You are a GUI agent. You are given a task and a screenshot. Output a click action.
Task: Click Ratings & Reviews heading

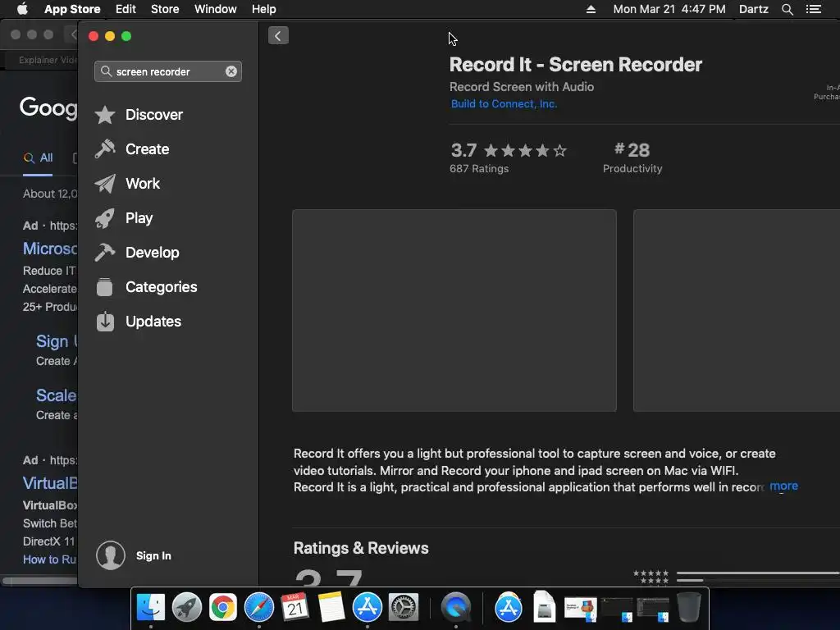pyautogui.click(x=361, y=548)
